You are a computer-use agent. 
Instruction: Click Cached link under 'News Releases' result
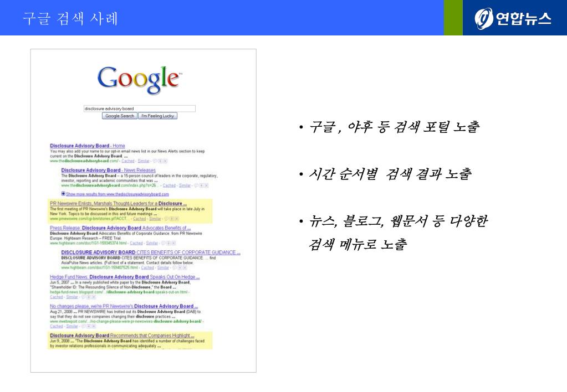coord(169,185)
